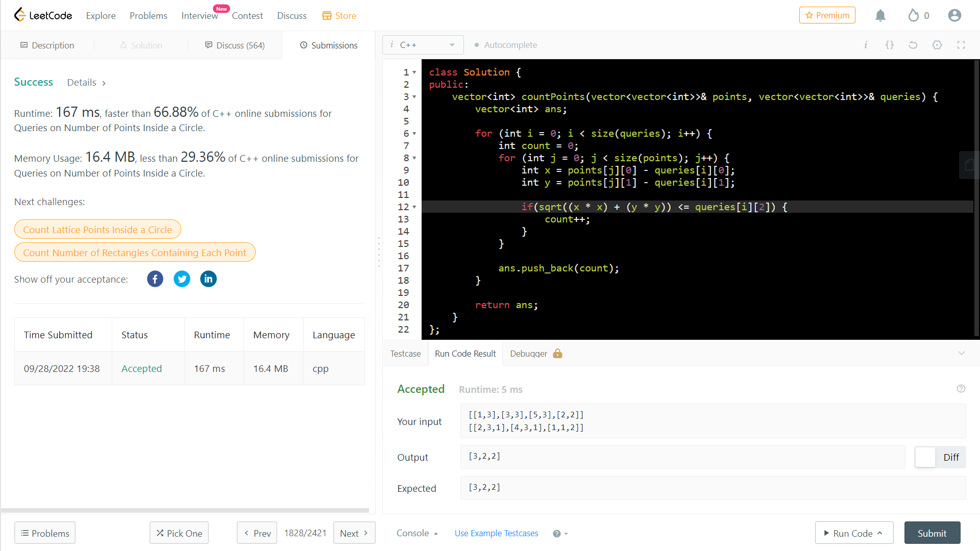Click the streak flame icon
The height and width of the screenshot is (551, 980).
click(x=913, y=16)
